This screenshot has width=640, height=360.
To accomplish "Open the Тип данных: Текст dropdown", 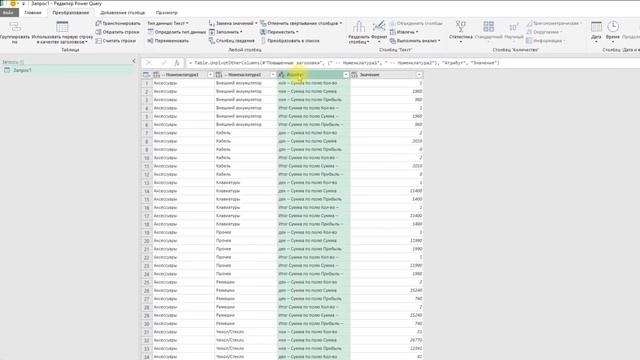I will (168, 23).
